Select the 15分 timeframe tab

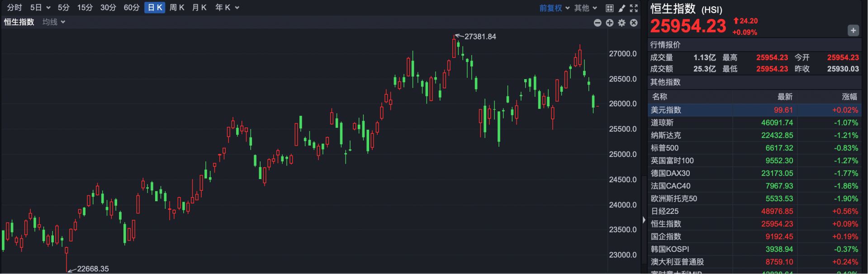pos(85,8)
